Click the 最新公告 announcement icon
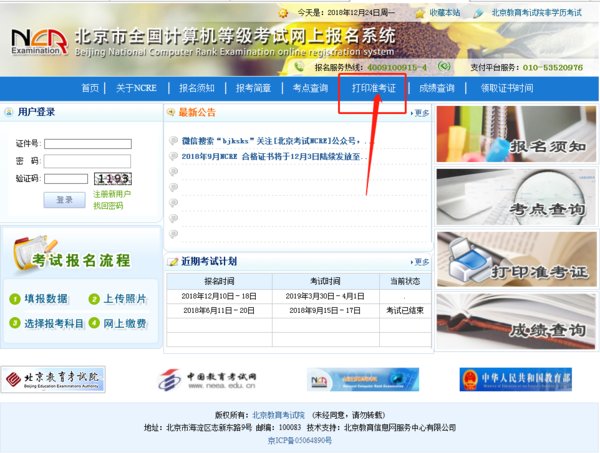The image size is (600, 453). pos(171,112)
